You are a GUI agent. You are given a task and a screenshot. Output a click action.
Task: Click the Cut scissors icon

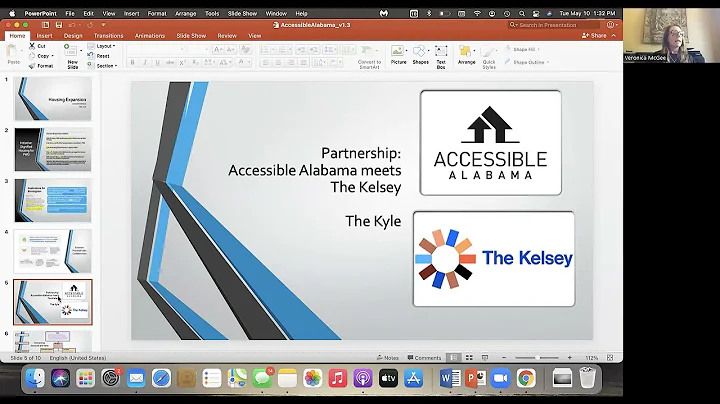pos(32,46)
